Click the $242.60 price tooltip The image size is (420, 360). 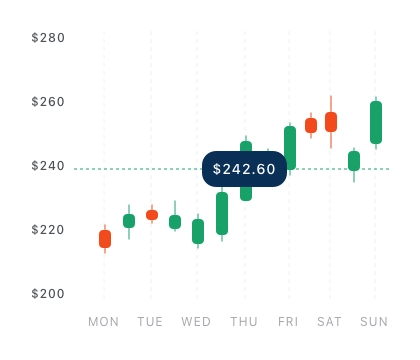tap(244, 169)
